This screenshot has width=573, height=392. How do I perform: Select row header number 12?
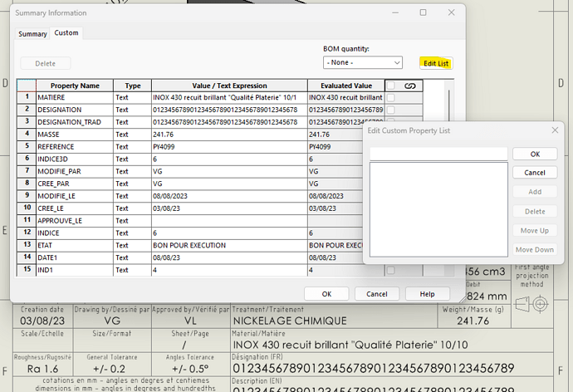27,233
